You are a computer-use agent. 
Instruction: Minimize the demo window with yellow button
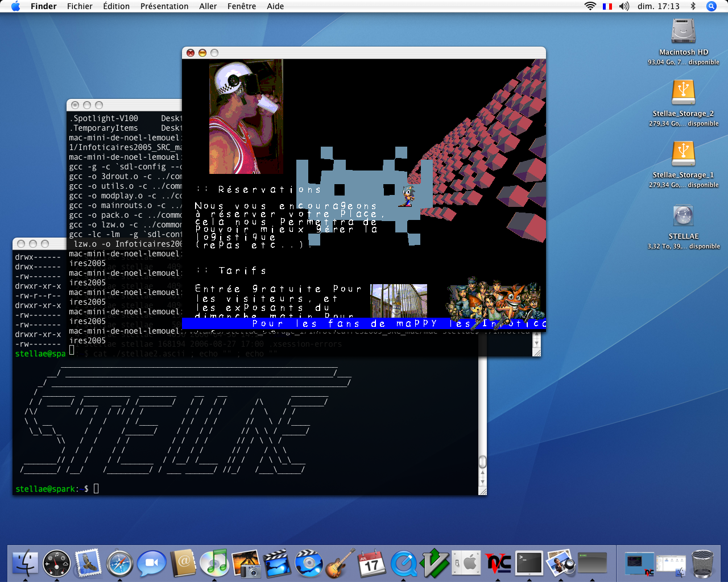click(202, 53)
